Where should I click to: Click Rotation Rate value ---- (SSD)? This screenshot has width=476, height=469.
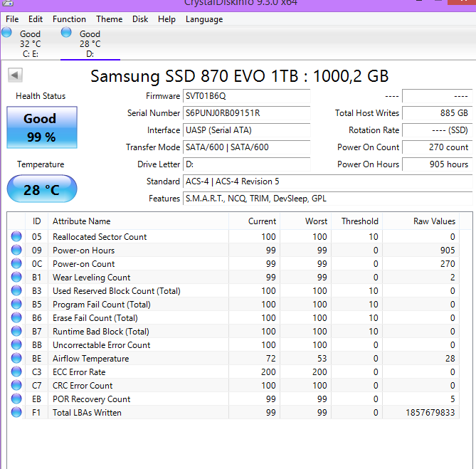pos(437,130)
